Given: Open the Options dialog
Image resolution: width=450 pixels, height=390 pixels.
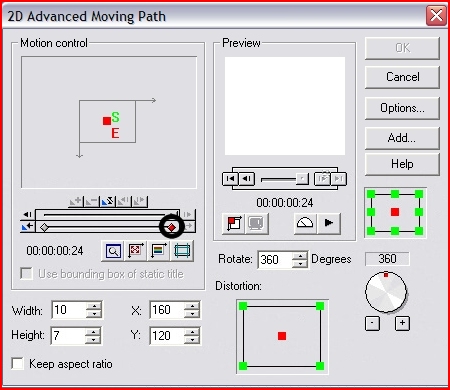Looking at the screenshot, I should [402, 108].
